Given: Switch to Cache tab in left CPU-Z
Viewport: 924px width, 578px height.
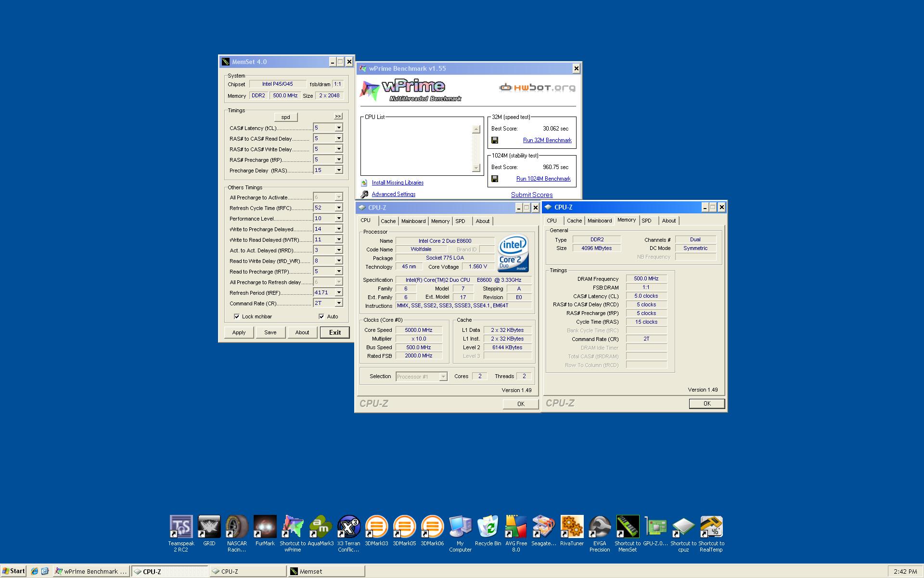Looking at the screenshot, I should coord(388,221).
